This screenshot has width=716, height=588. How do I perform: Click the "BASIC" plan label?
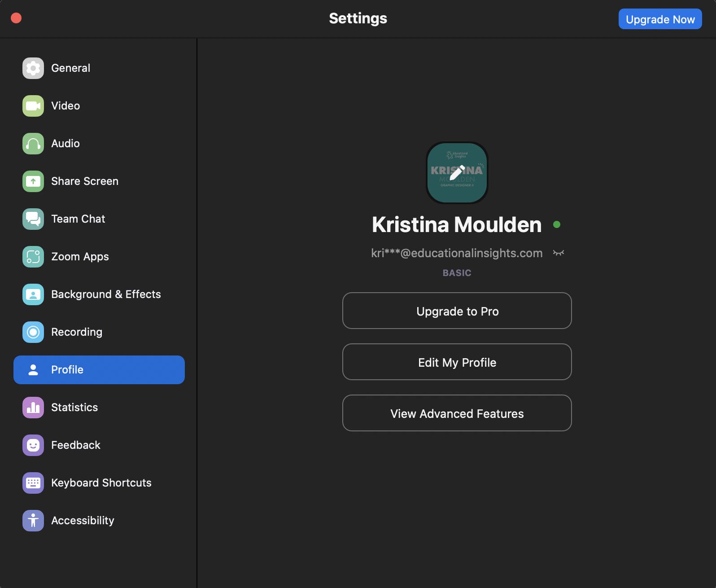[457, 273]
